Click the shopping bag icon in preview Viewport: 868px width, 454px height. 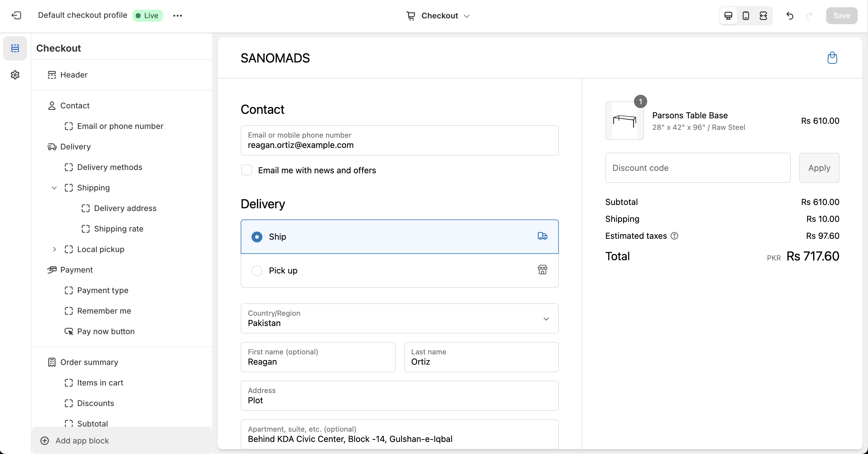[x=832, y=58]
